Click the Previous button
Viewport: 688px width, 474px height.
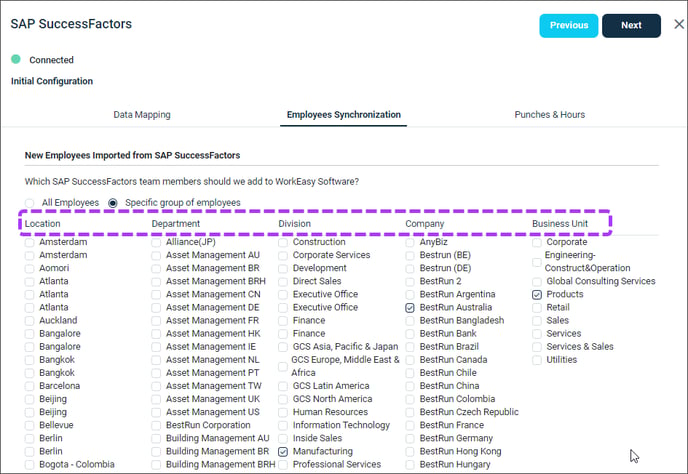click(x=569, y=25)
